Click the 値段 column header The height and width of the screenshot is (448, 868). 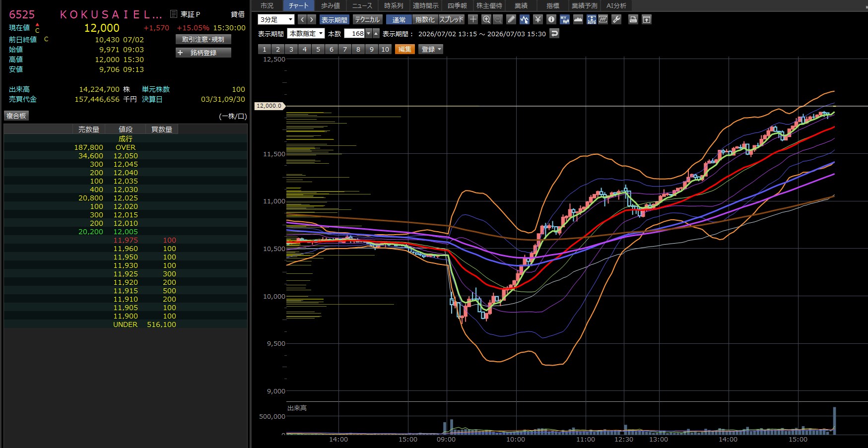click(x=126, y=129)
